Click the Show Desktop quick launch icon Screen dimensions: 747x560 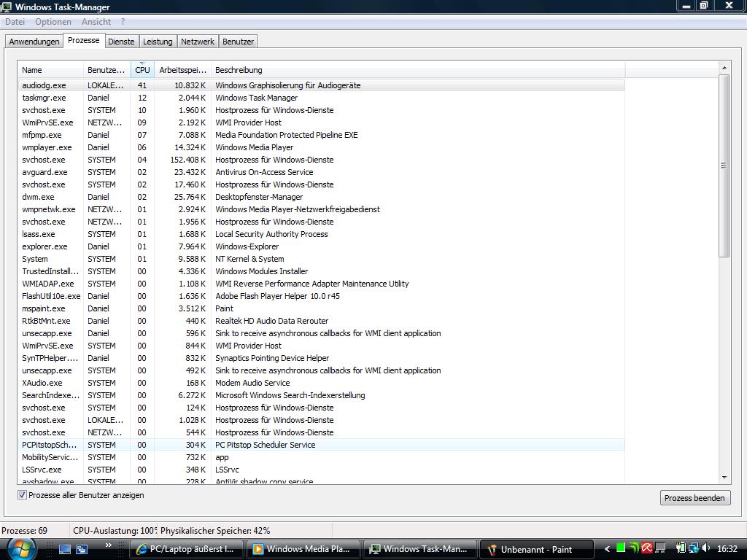[64, 549]
